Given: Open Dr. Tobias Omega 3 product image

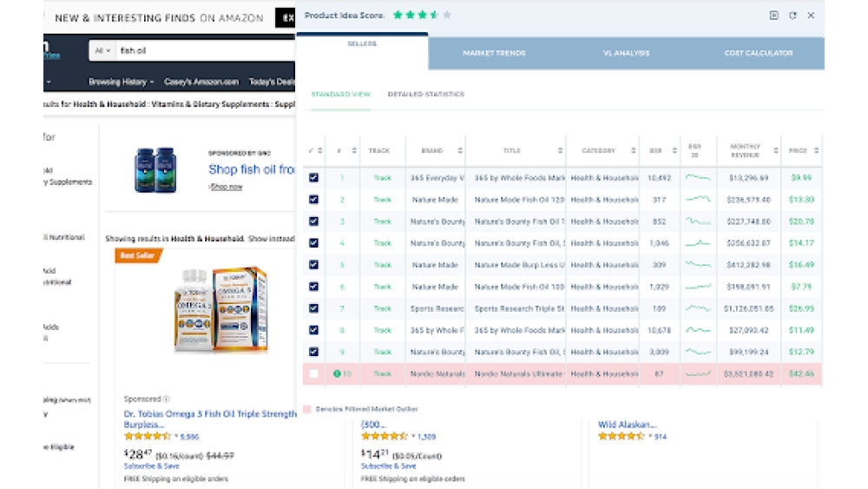Looking at the screenshot, I should (221, 310).
